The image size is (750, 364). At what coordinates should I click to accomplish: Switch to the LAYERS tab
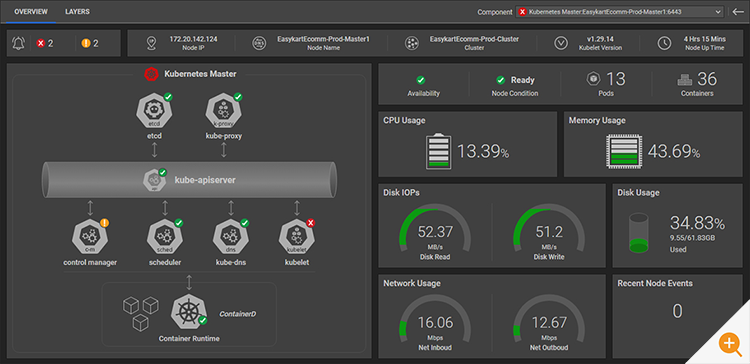pyautogui.click(x=77, y=11)
